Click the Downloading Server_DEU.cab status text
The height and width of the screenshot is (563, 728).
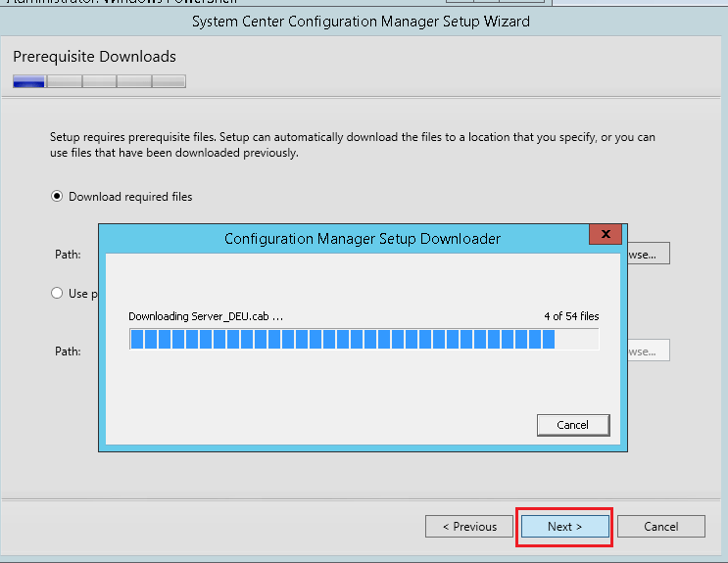point(206,316)
